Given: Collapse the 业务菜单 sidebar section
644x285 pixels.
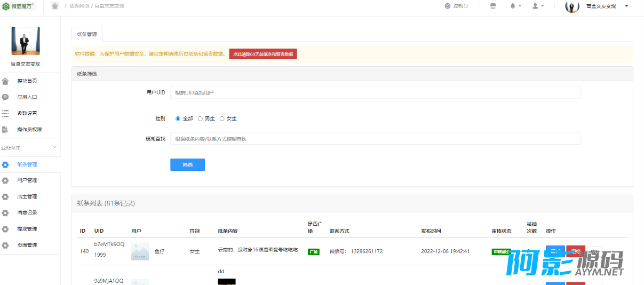Looking at the screenshot, I should (x=54, y=147).
